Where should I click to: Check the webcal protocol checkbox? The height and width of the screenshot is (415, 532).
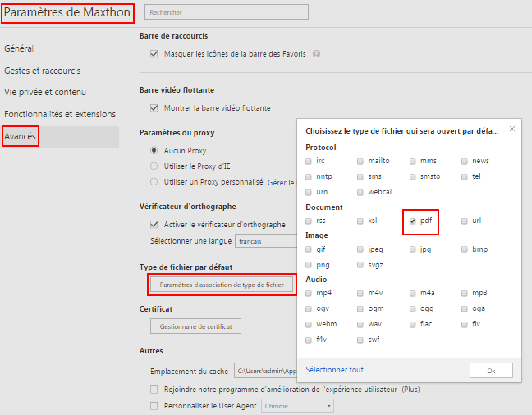click(360, 192)
